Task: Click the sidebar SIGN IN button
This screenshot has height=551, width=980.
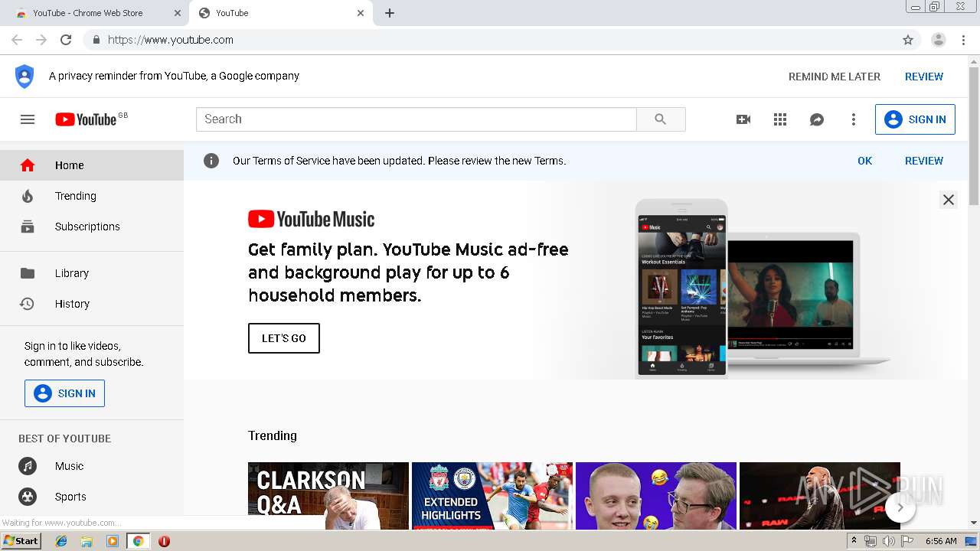Action: coord(64,393)
